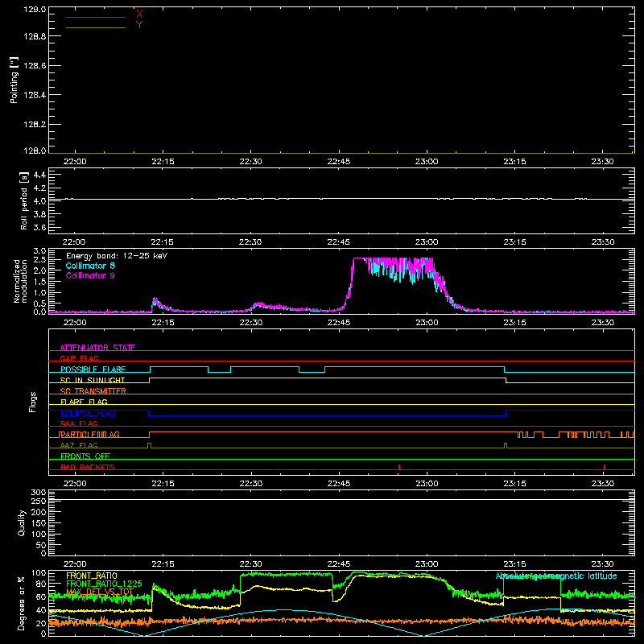Click 22:45 under the modulation panel
Screen dimensions: 644x644
coord(339,323)
